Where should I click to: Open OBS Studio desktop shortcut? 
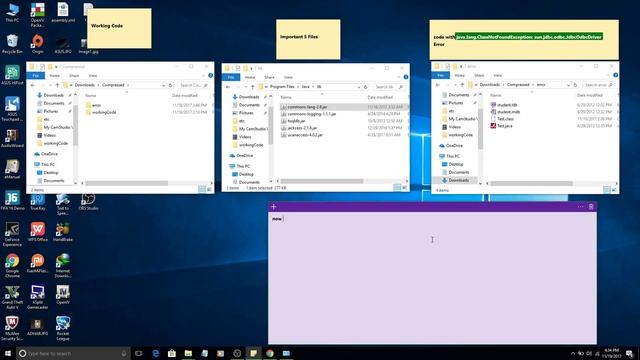coord(88,201)
